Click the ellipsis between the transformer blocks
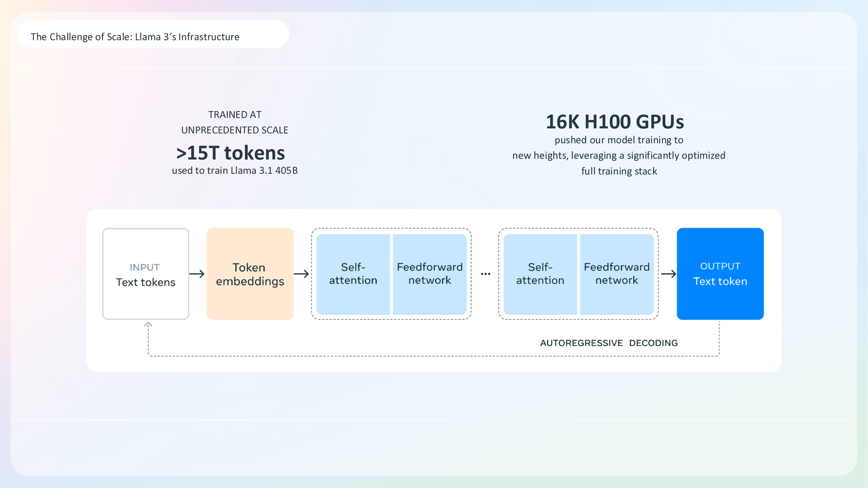The width and height of the screenshot is (868, 488). pyautogui.click(x=485, y=274)
